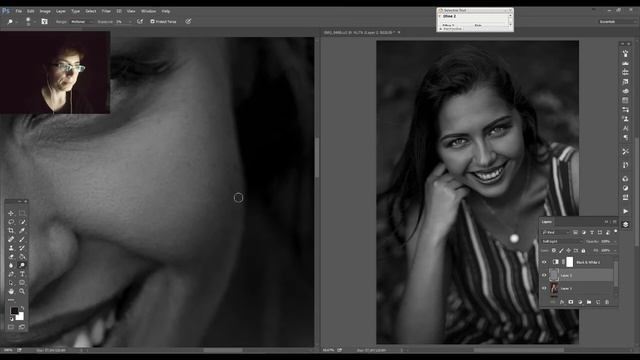Select the Zoom tool
Viewport: 640px width, 360px height.
click(x=22, y=291)
